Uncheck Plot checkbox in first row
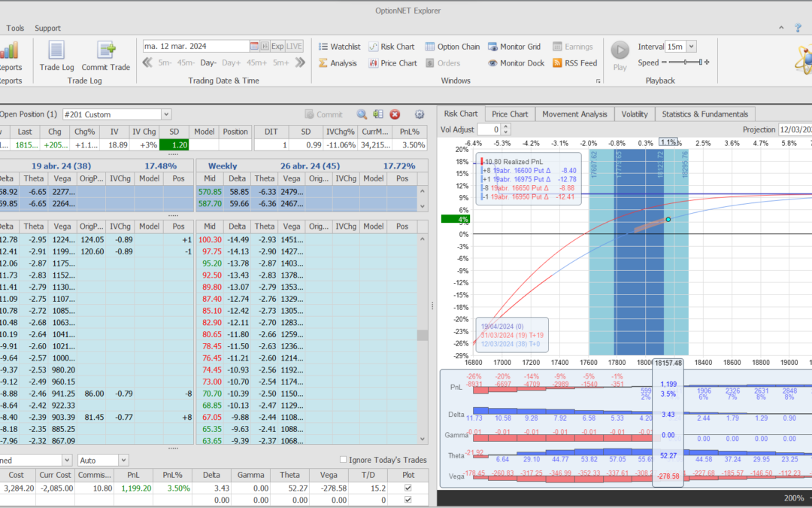This screenshot has width=812, height=508. point(408,489)
